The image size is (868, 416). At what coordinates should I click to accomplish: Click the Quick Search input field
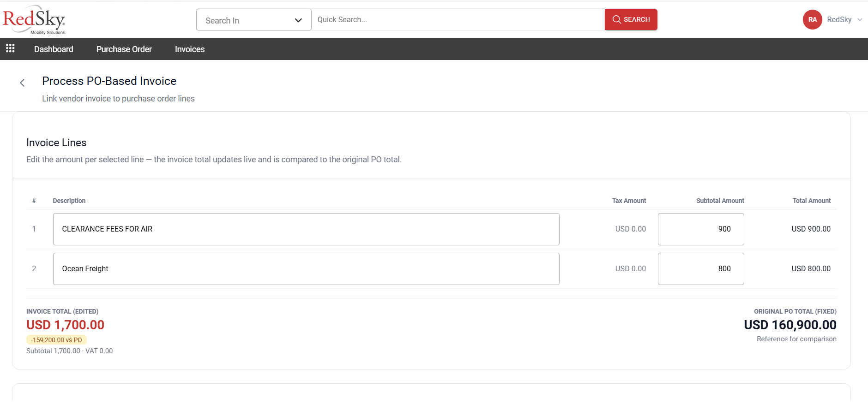coord(458,20)
